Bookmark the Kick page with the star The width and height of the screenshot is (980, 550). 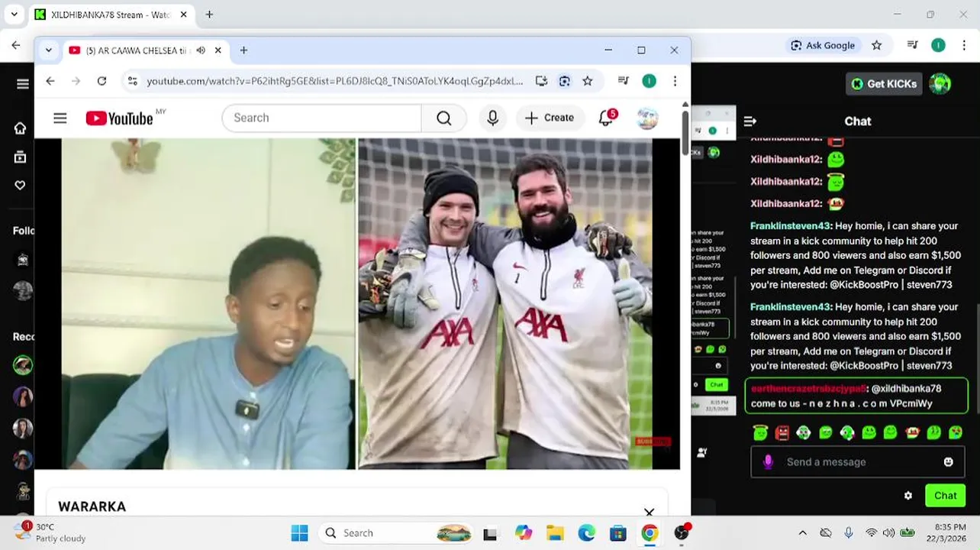click(x=877, y=45)
